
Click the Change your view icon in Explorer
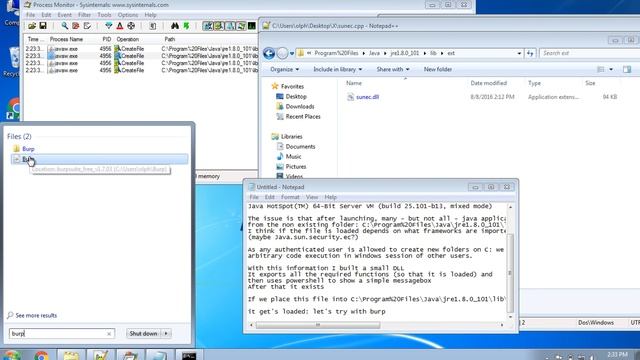pos(600,69)
